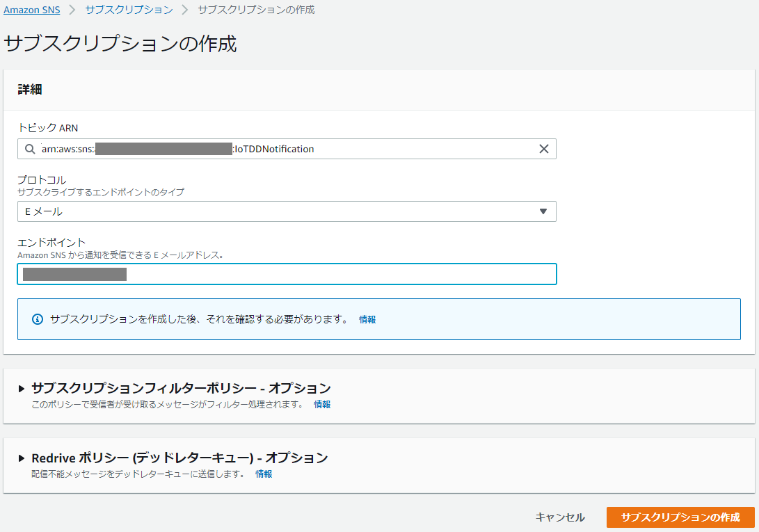Viewport: 759px width, 532px height.
Task: Click the orange サブスクリプションの作成 button
Action: pos(680,517)
